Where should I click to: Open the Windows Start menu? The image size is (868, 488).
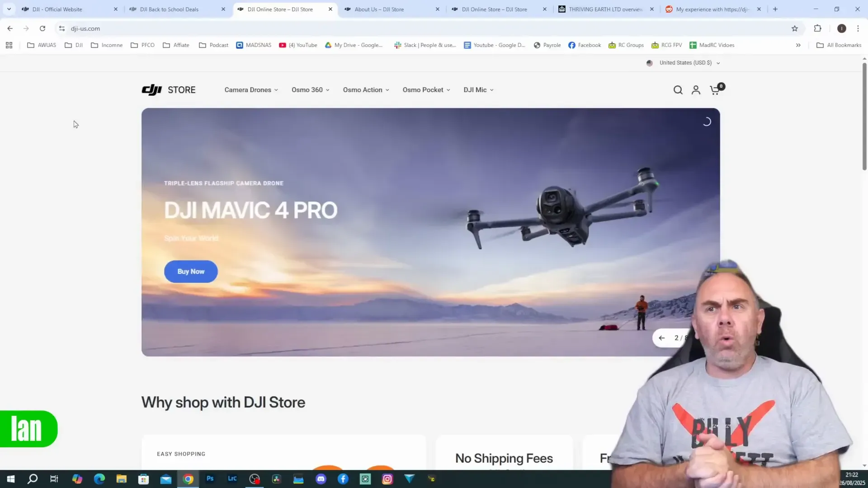(x=11, y=479)
